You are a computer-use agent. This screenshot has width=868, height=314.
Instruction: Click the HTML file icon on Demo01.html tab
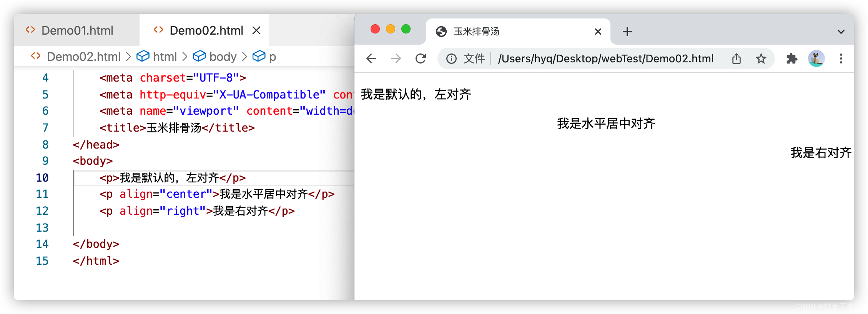(30, 30)
